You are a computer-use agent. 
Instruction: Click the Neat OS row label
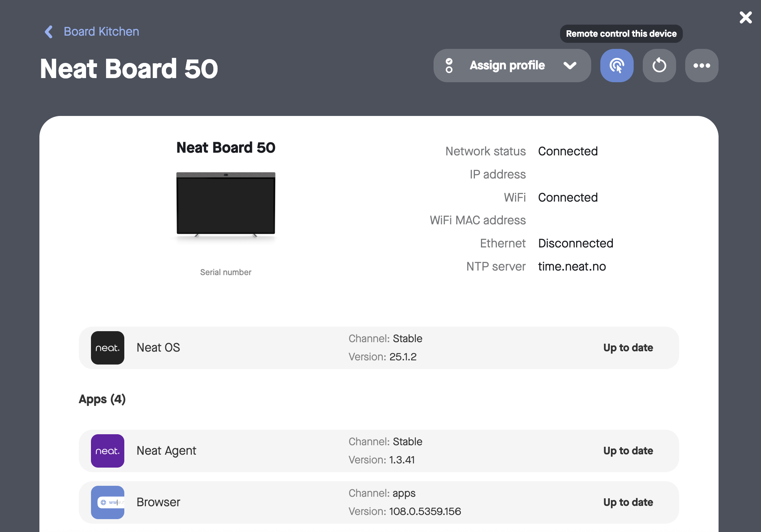[158, 347]
